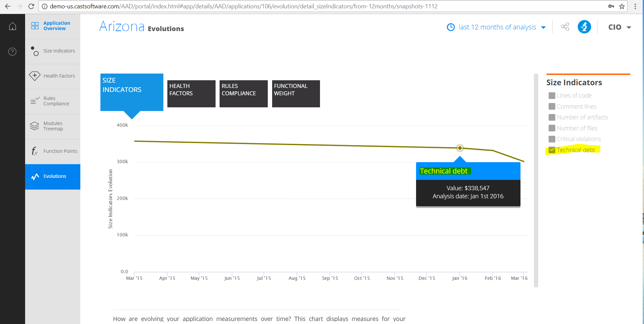This screenshot has height=324, width=644.
Task: Select the Rules Compliance tab
Action: [x=243, y=94]
